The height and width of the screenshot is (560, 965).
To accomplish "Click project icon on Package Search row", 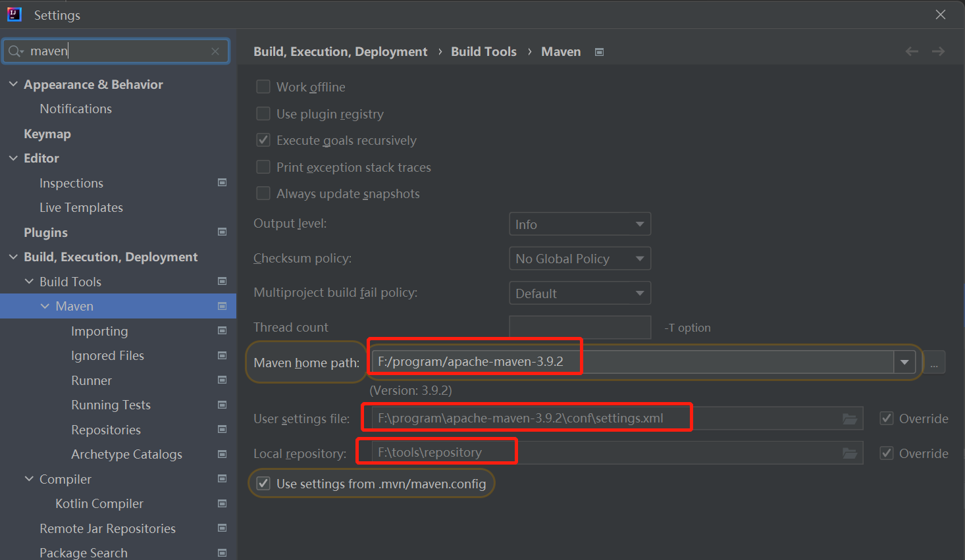I will [222, 553].
